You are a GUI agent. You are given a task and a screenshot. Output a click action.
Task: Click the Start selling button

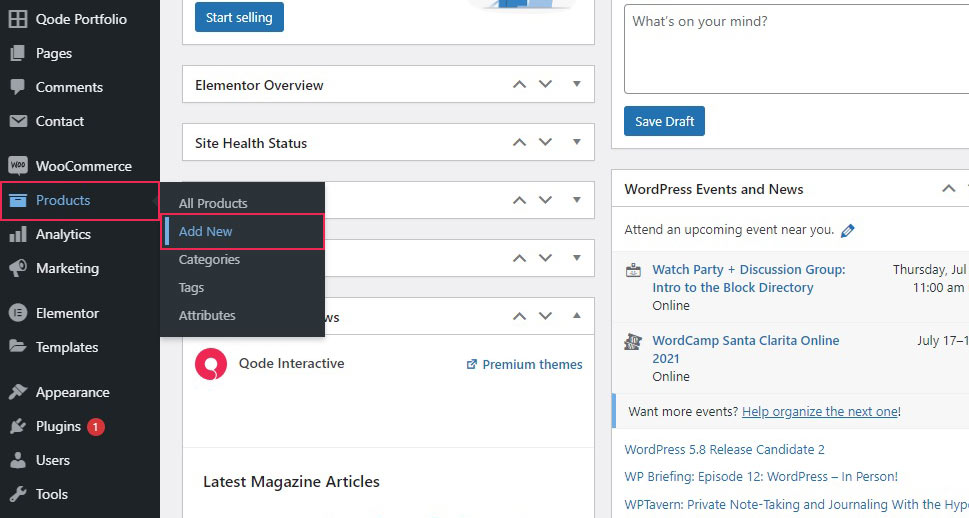point(239,17)
